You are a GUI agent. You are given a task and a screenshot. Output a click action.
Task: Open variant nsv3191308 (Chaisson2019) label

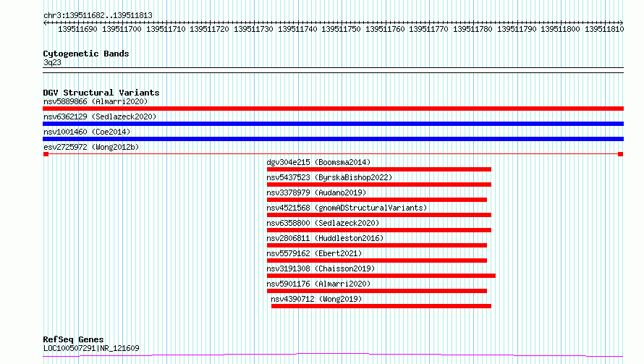click(321, 268)
